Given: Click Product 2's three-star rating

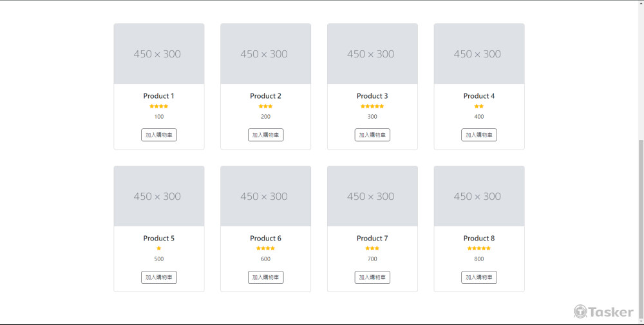Looking at the screenshot, I should pos(265,106).
